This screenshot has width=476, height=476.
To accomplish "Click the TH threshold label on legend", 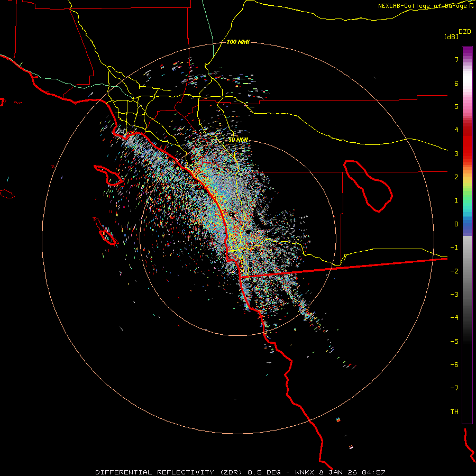I will pos(454,412).
